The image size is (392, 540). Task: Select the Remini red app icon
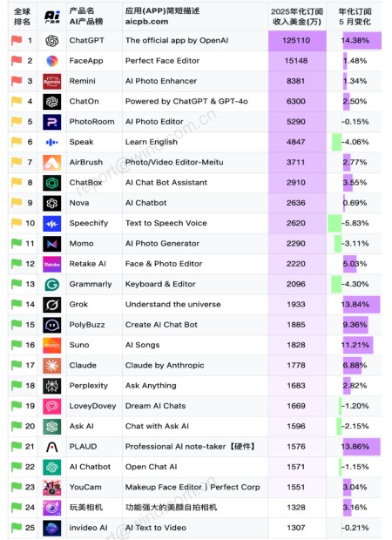(x=52, y=82)
